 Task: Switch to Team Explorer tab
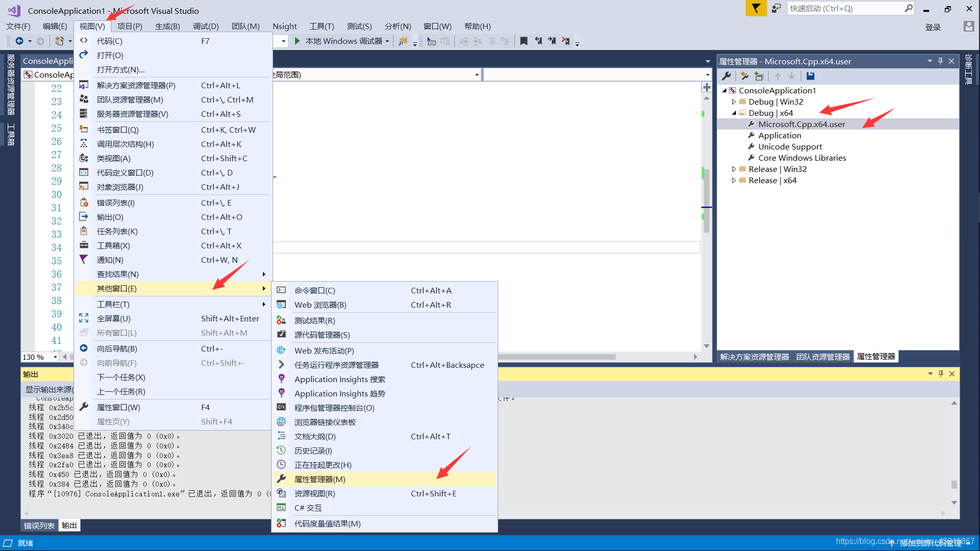tap(823, 357)
